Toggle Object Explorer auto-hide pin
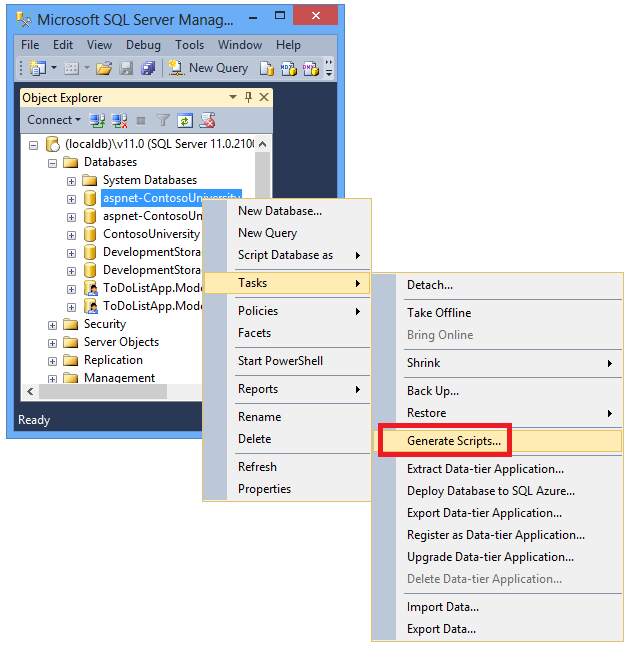 [x=248, y=97]
